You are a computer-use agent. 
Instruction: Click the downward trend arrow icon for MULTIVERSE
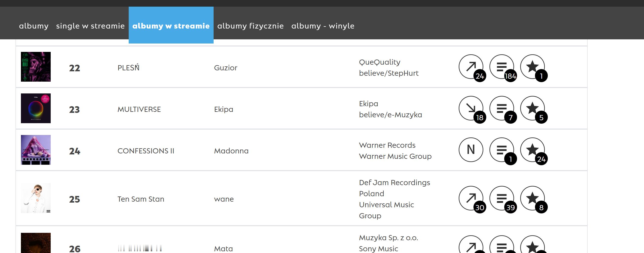[x=471, y=108]
